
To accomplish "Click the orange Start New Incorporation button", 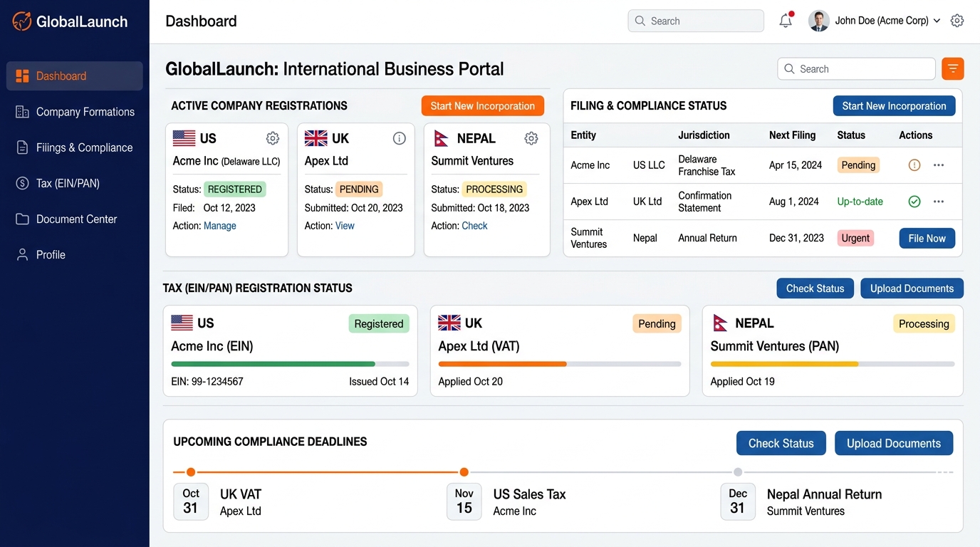I will [x=483, y=106].
